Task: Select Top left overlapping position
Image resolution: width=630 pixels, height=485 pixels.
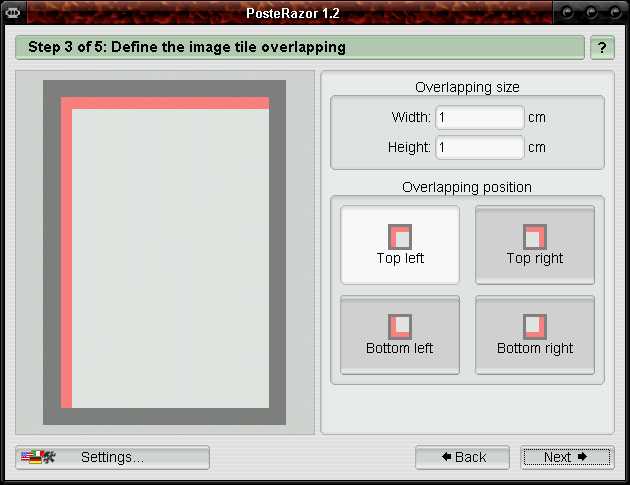Action: [400, 245]
